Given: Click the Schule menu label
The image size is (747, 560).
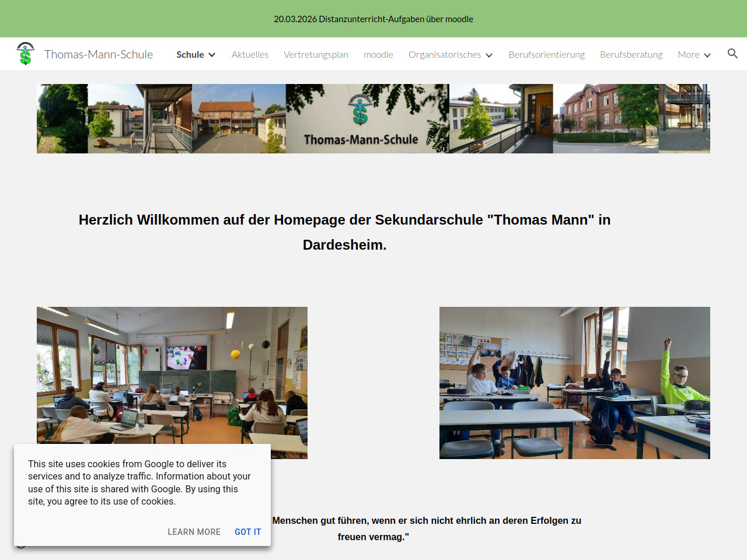Looking at the screenshot, I should (x=190, y=55).
